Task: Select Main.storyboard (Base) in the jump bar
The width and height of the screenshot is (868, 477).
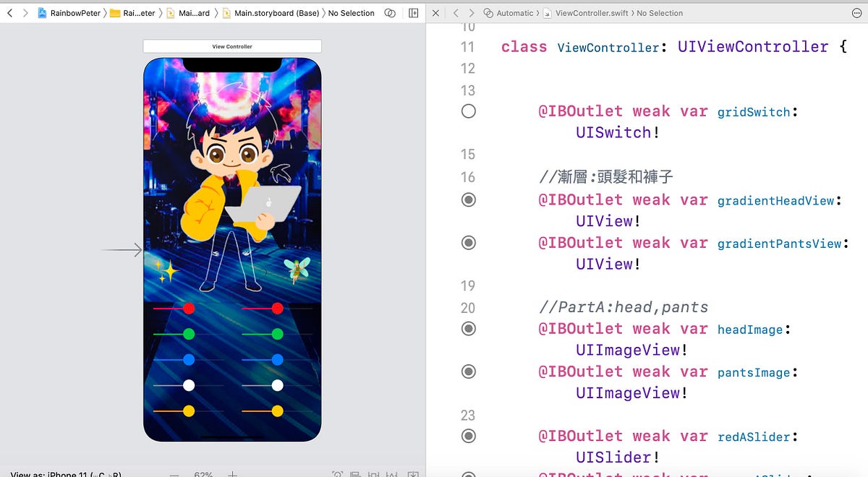Action: tap(278, 13)
